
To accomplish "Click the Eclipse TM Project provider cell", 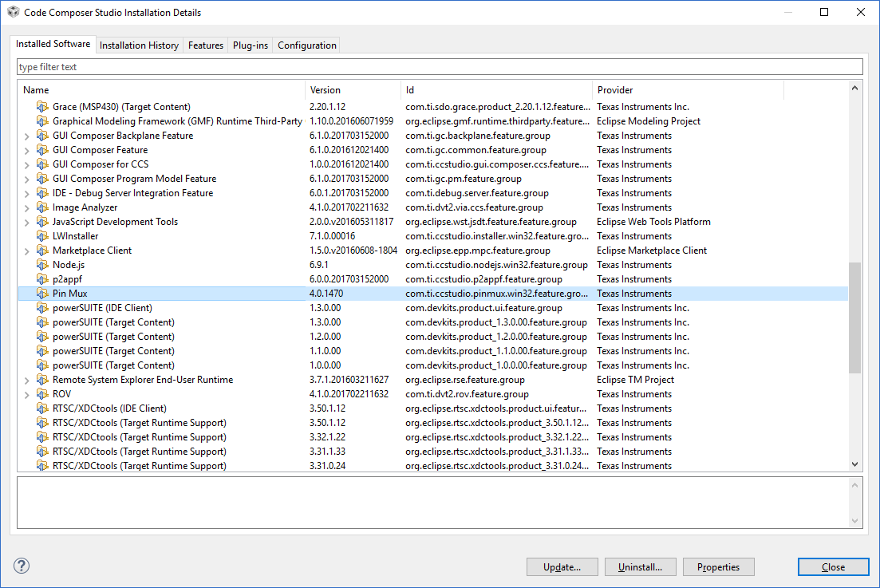I will pyautogui.click(x=635, y=380).
